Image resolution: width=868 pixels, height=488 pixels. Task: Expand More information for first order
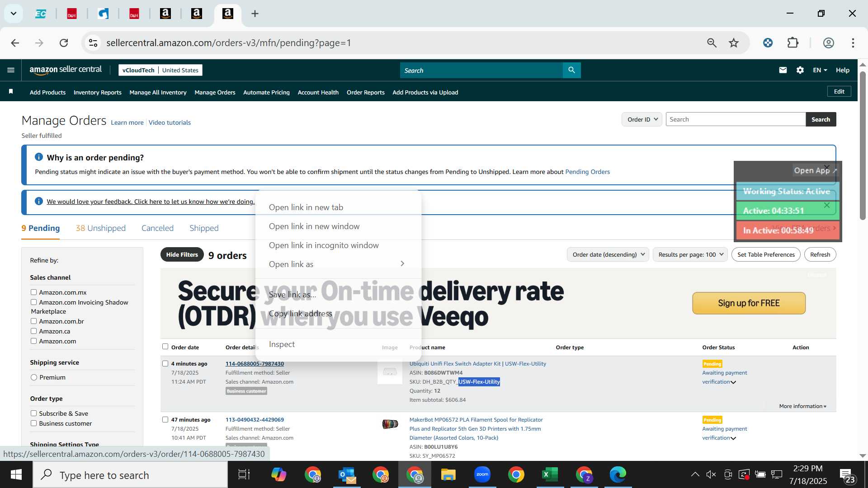tap(802, 406)
